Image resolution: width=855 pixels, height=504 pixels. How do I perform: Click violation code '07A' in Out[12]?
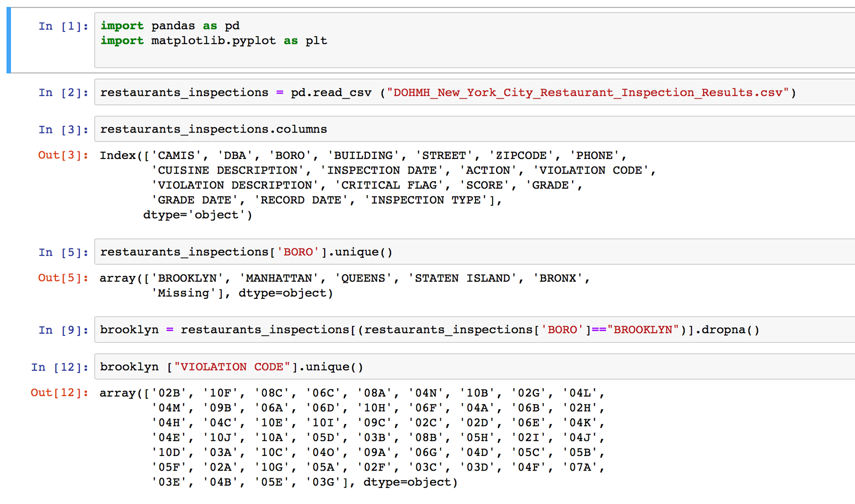coord(580,467)
